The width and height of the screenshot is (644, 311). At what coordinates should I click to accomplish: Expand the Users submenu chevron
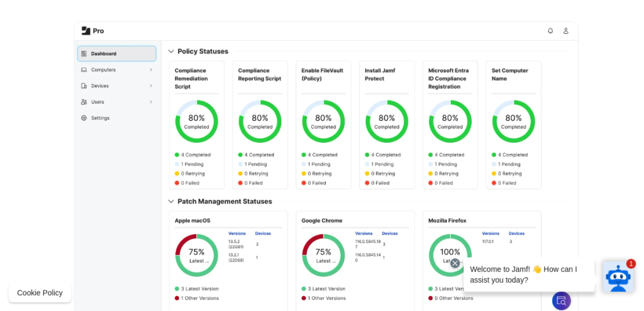pyautogui.click(x=151, y=102)
